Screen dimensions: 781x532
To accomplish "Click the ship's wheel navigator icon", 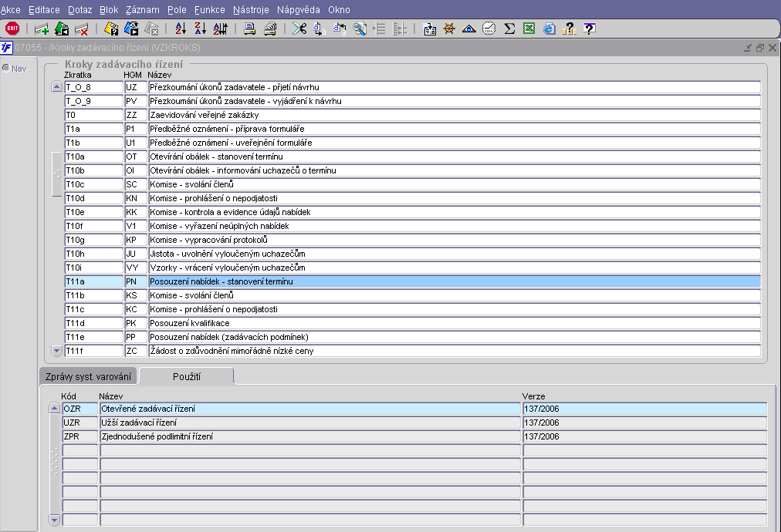I will 449,29.
